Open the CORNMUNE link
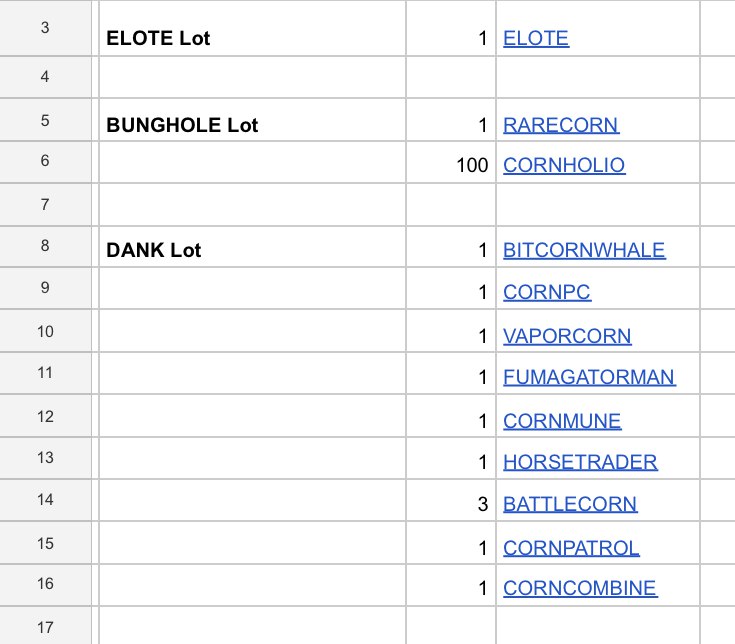 coord(562,421)
